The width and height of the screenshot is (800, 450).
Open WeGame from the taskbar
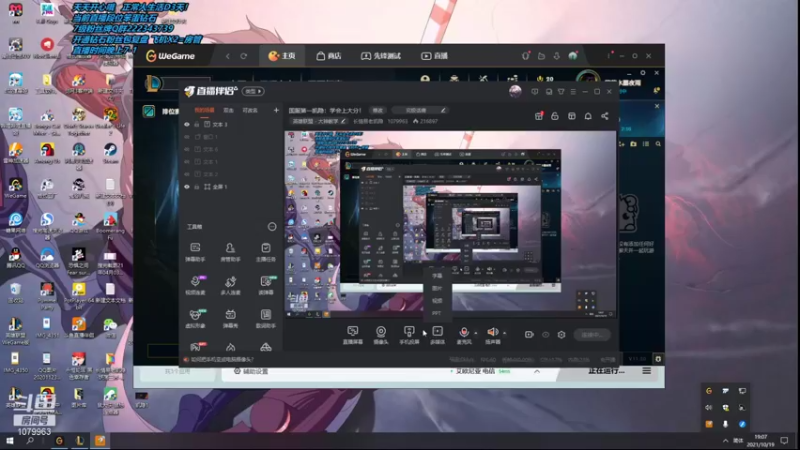click(x=59, y=441)
